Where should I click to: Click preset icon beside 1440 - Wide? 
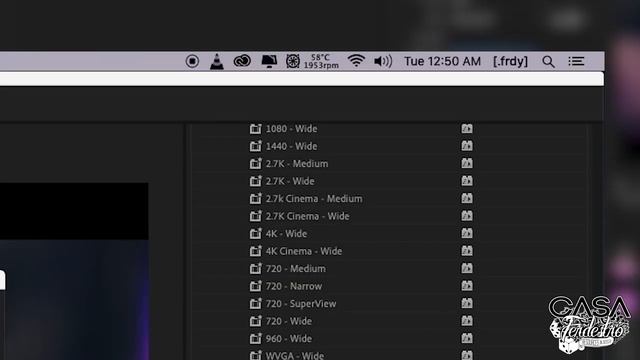click(256, 146)
